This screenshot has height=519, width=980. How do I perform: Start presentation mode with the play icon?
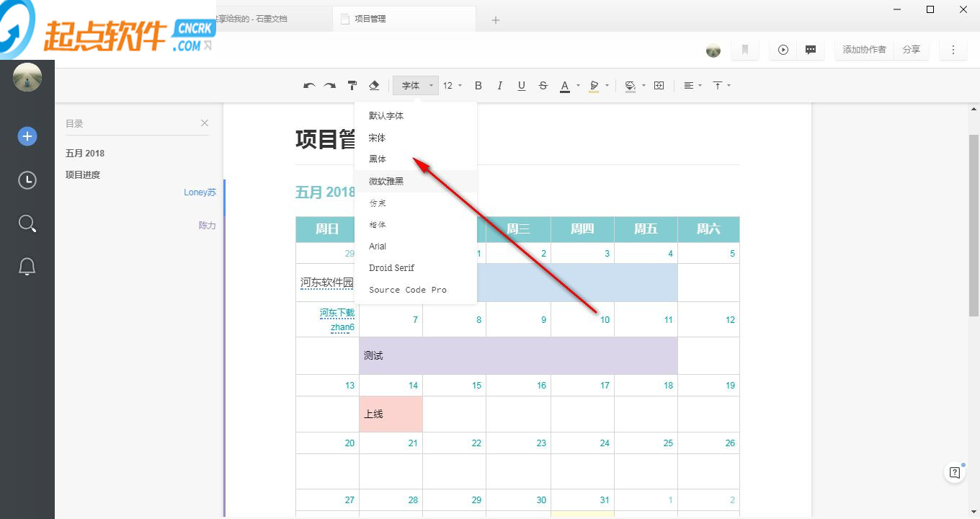(783, 50)
